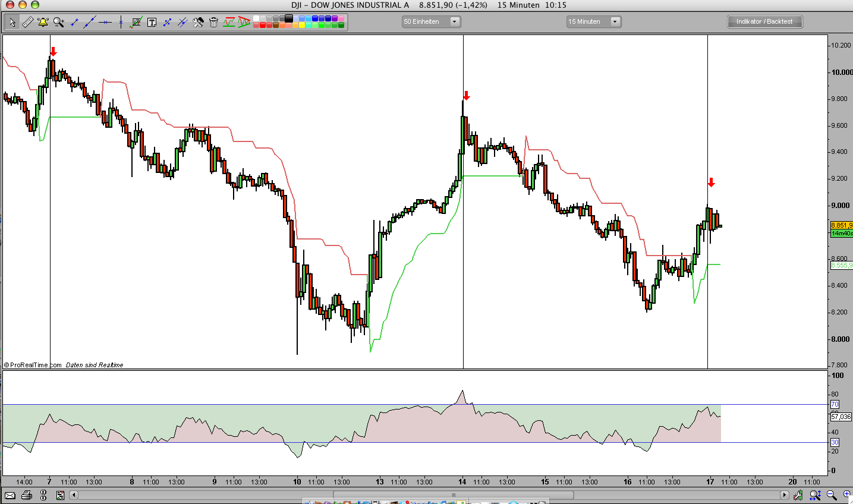Click the scrollbar right arrow
Screen dimensions: 853x504
pyautogui.click(x=785, y=495)
